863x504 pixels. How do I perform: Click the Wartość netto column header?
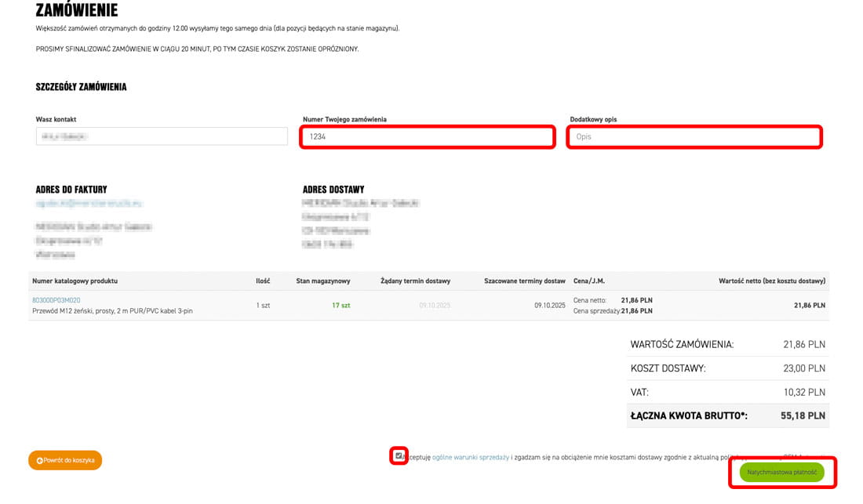[771, 281]
